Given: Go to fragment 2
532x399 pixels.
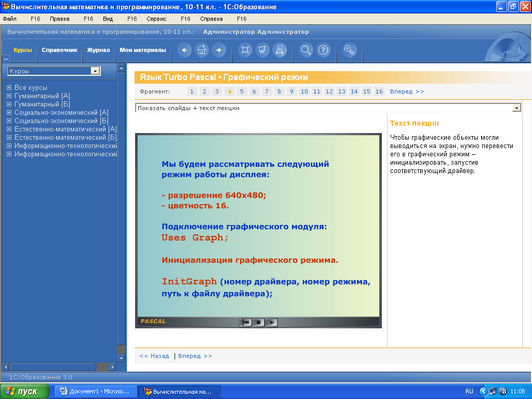Looking at the screenshot, I should 204,91.
